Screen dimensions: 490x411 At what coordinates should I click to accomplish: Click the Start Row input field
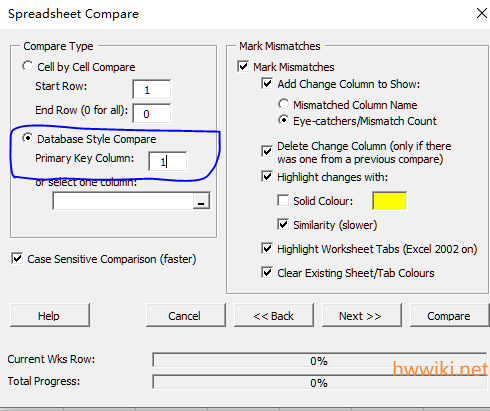point(152,89)
